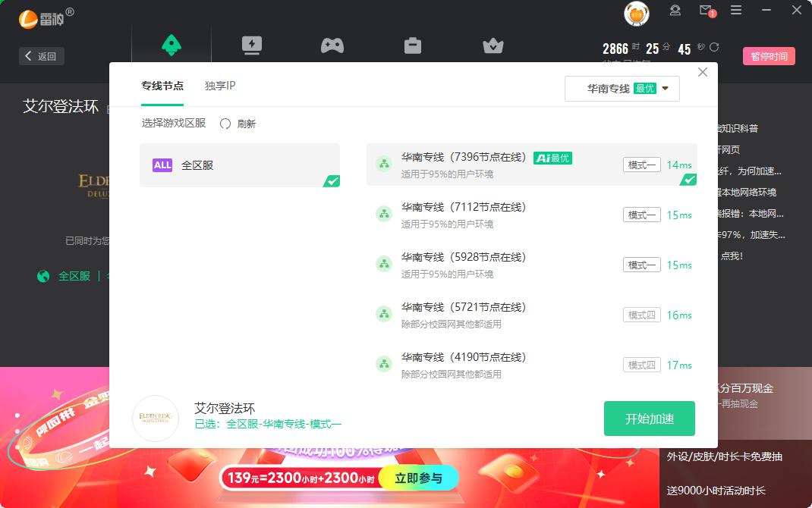The width and height of the screenshot is (812, 508).
Task: Select the rocket acceleration icon in top navigation
Action: (x=172, y=44)
